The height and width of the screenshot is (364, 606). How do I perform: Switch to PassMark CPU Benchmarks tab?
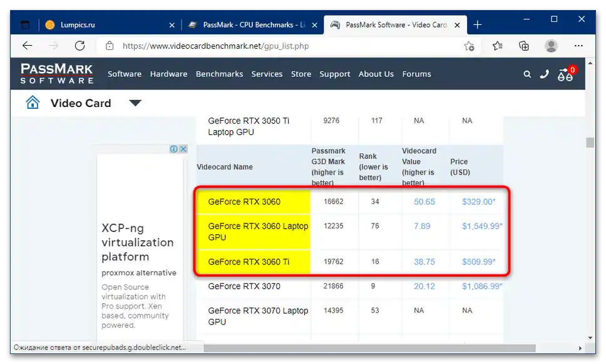point(253,25)
